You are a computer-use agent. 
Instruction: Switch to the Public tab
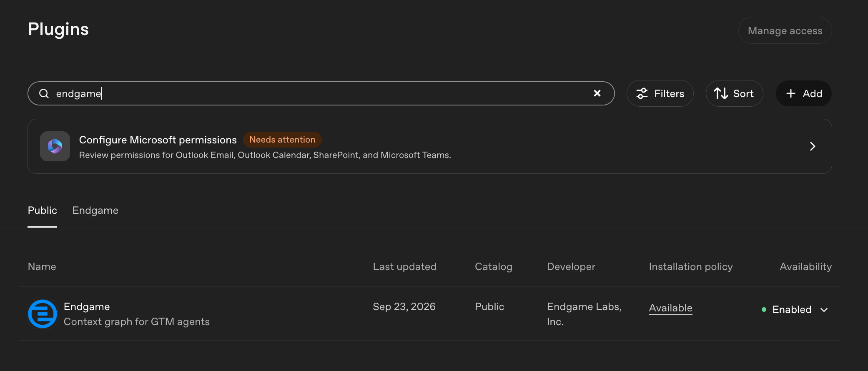click(43, 211)
